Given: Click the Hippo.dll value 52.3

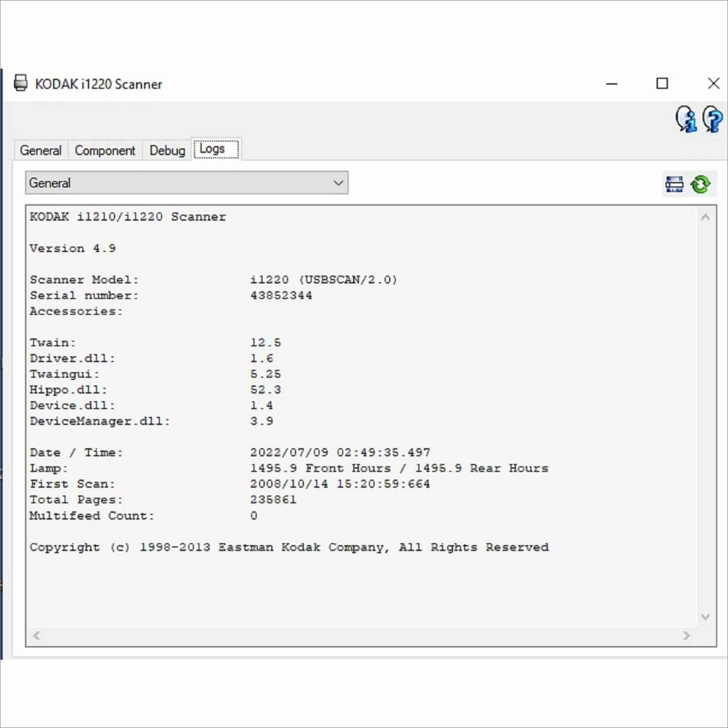Looking at the screenshot, I should (266, 390).
